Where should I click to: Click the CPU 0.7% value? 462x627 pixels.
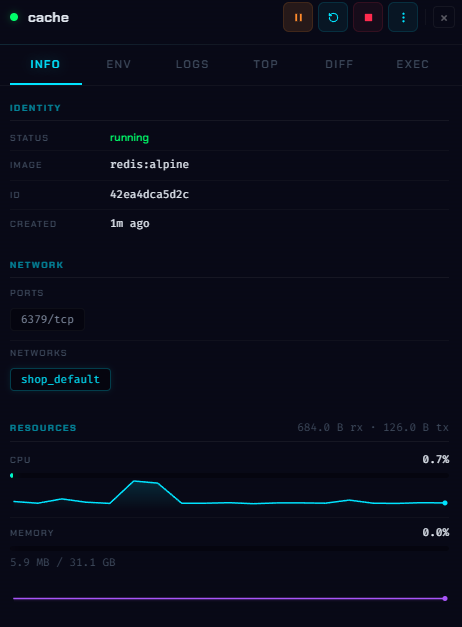click(x=436, y=459)
